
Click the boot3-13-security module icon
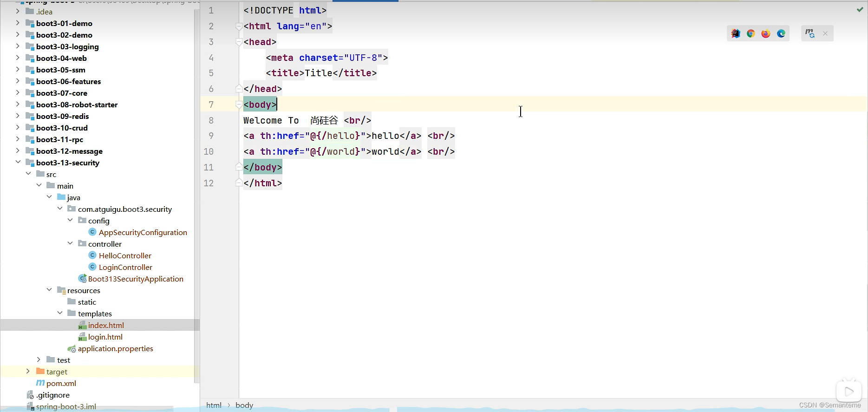pyautogui.click(x=30, y=163)
